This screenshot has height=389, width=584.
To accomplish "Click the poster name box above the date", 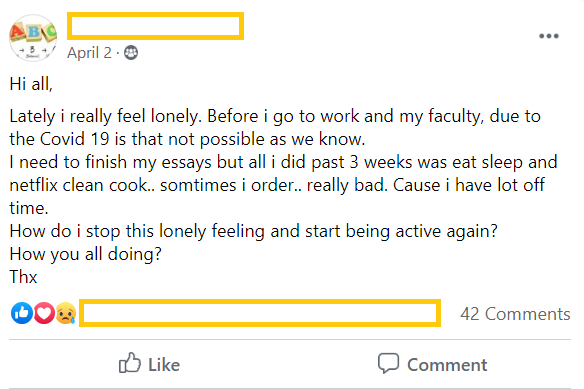I will [x=155, y=26].
